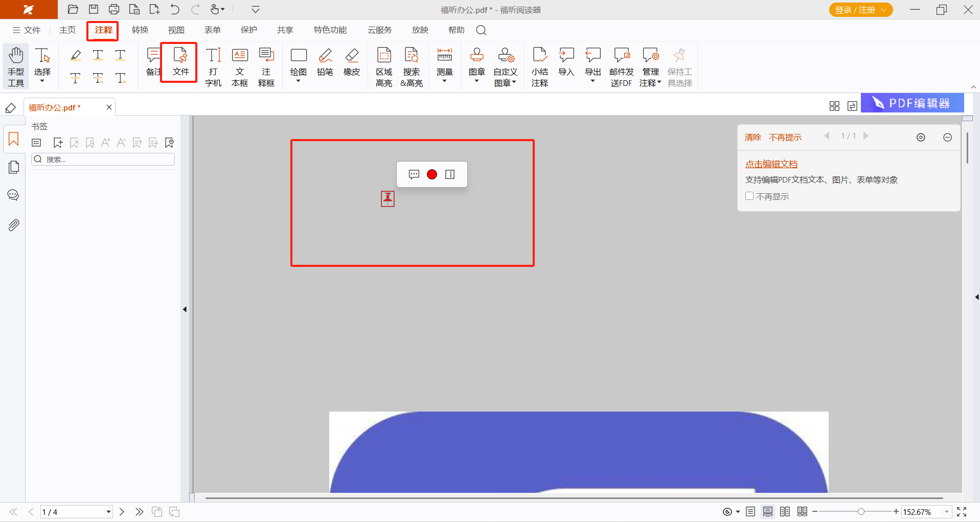The image size is (980, 522).
Task: Click the Open file folder icon
Action: point(73,9)
